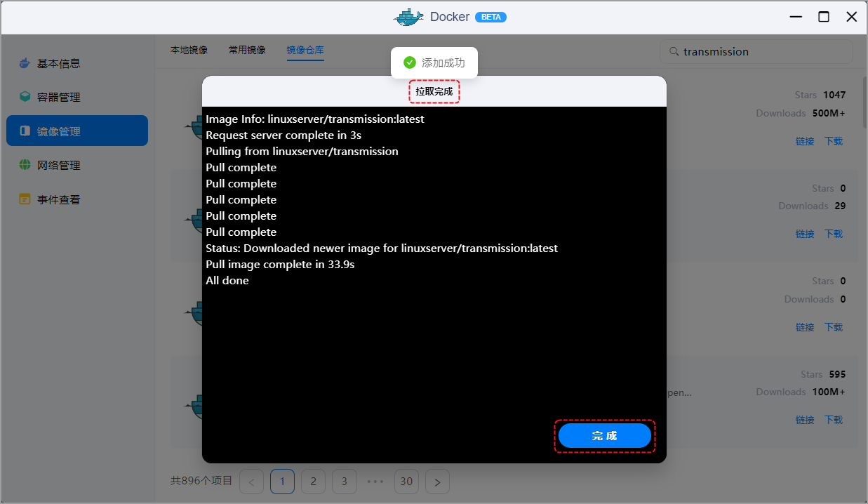Click the next page arrow
The width and height of the screenshot is (868, 504).
click(437, 482)
